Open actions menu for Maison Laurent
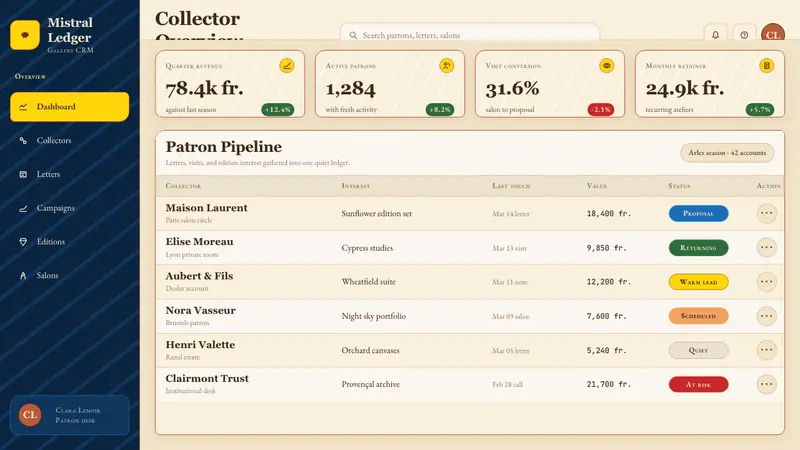This screenshot has height=450, width=800. pos(766,213)
